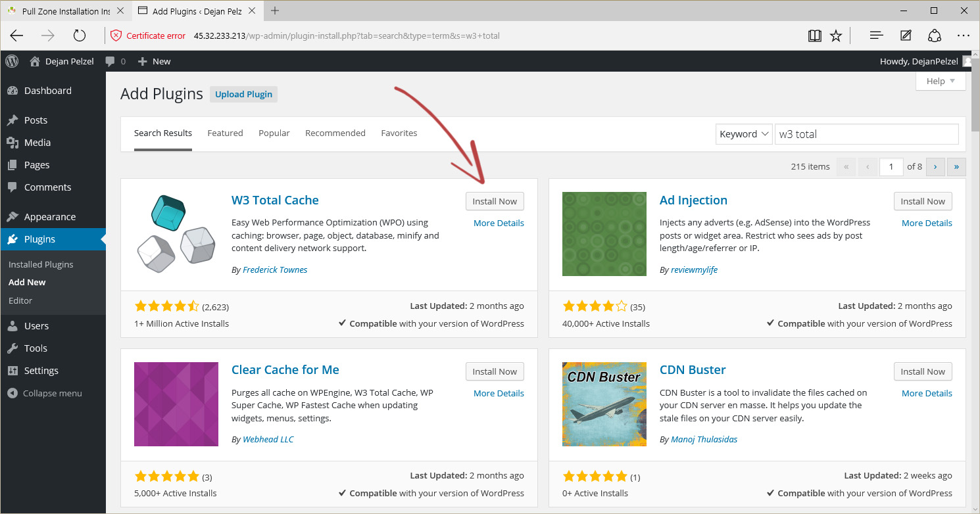
Task: Click Install Now for CDN Buster
Action: [x=923, y=371]
